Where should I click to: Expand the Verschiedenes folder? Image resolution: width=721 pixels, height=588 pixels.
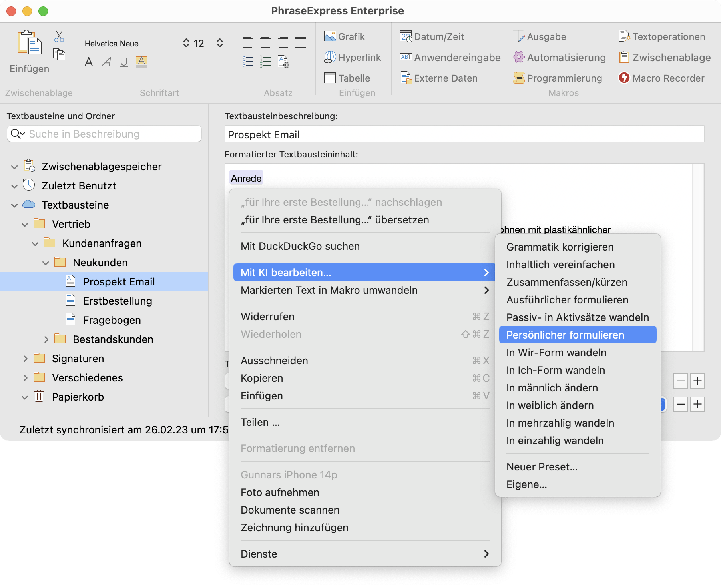(25, 378)
